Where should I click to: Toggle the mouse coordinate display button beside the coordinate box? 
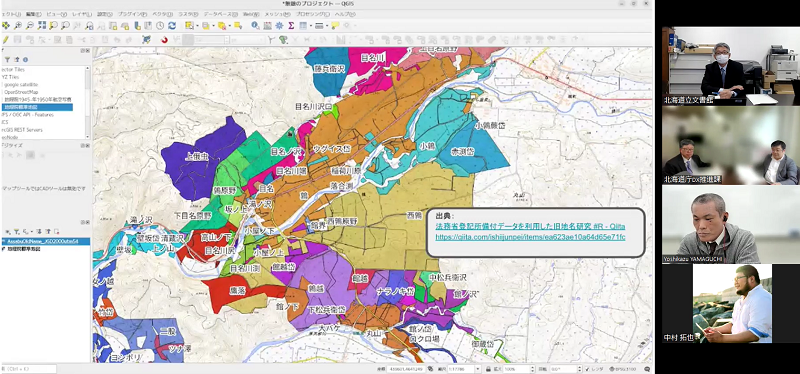pos(431,369)
